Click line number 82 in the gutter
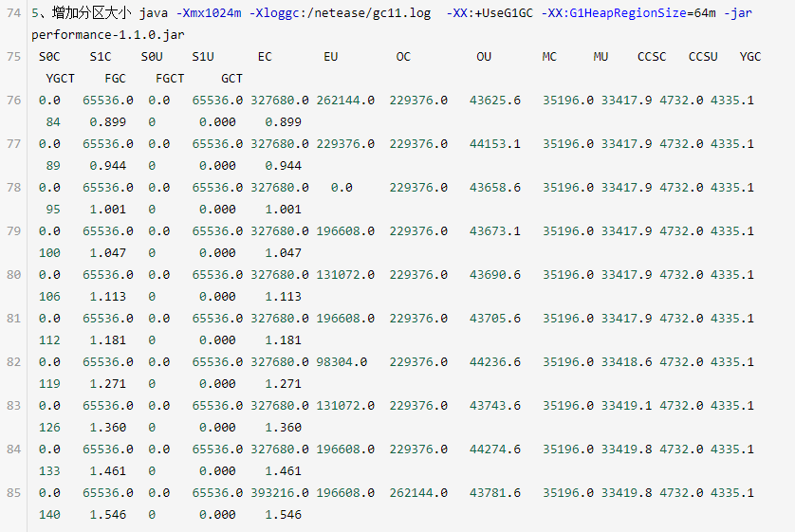Screen dimensions: 795x532 [x=13, y=361]
